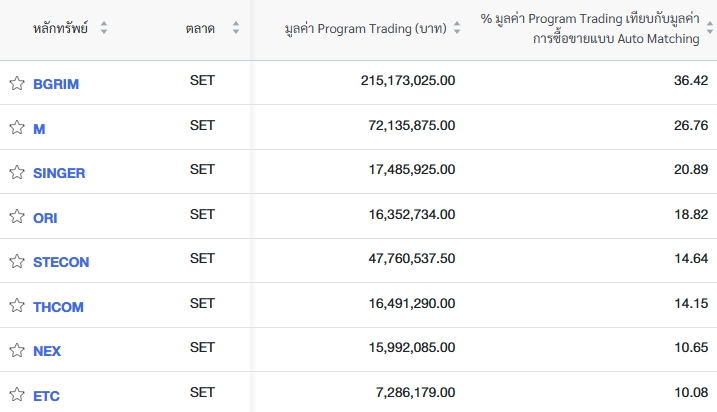Click SET market cell in STECON row
717x412 pixels.
[x=202, y=258]
